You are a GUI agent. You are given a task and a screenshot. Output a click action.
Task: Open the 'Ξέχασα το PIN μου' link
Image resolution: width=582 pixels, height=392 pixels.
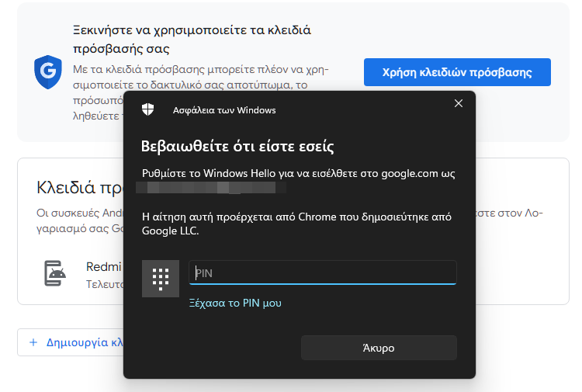click(235, 304)
